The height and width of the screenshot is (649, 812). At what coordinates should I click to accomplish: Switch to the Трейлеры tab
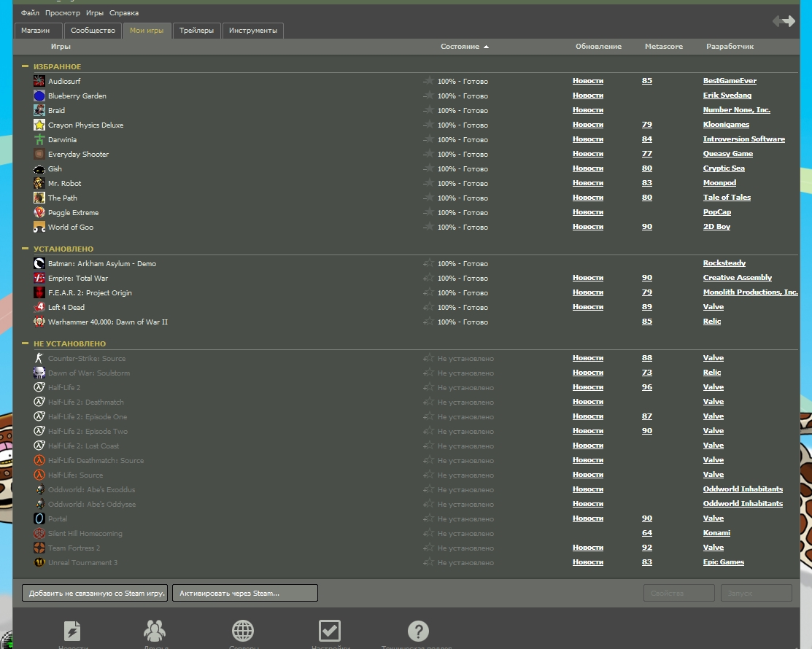pyautogui.click(x=196, y=31)
